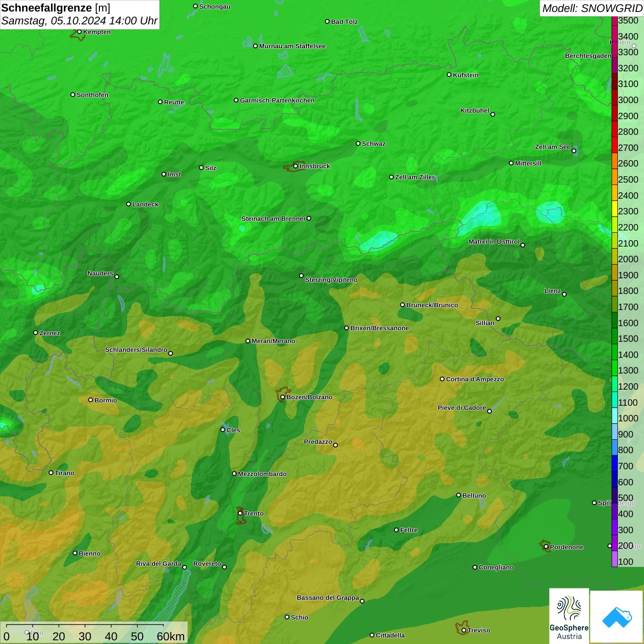
Task: Click the 30 mark on the scale bar
Action: (x=85, y=636)
